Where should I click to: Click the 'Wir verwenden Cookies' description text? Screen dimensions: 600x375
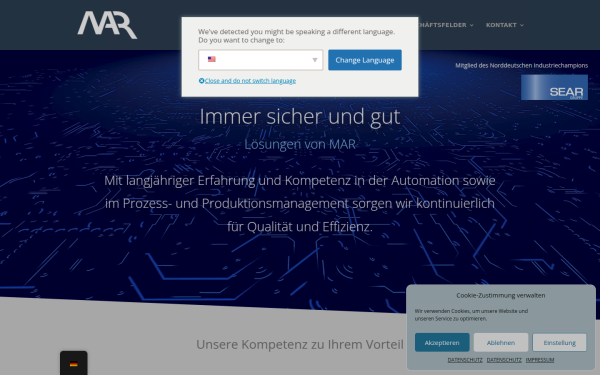pyautogui.click(x=471, y=315)
